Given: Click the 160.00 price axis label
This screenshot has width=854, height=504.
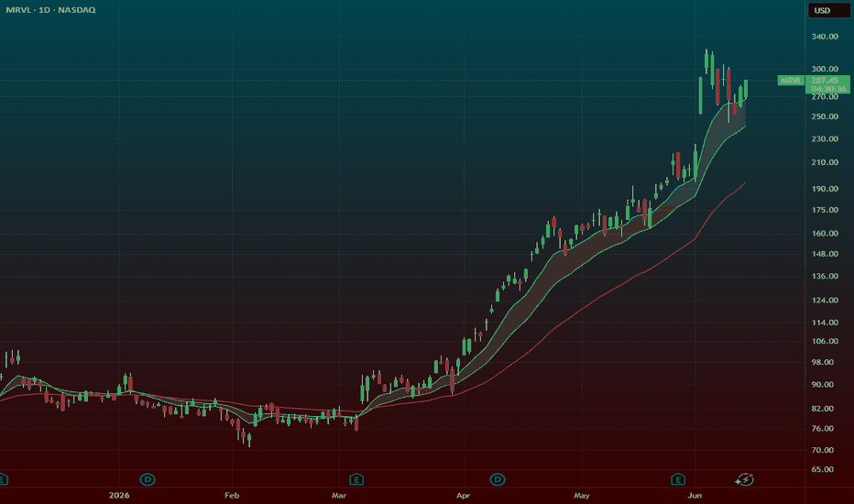Looking at the screenshot, I should (825, 233).
